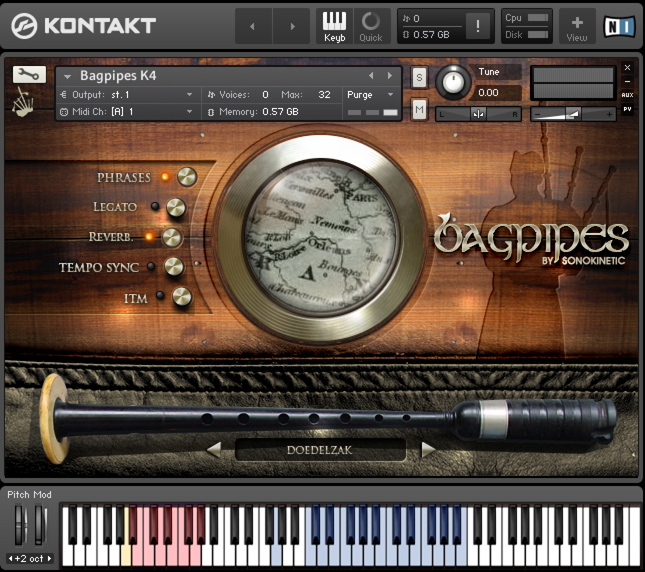Click the DOEDELZAK instrument name display

(x=320, y=450)
